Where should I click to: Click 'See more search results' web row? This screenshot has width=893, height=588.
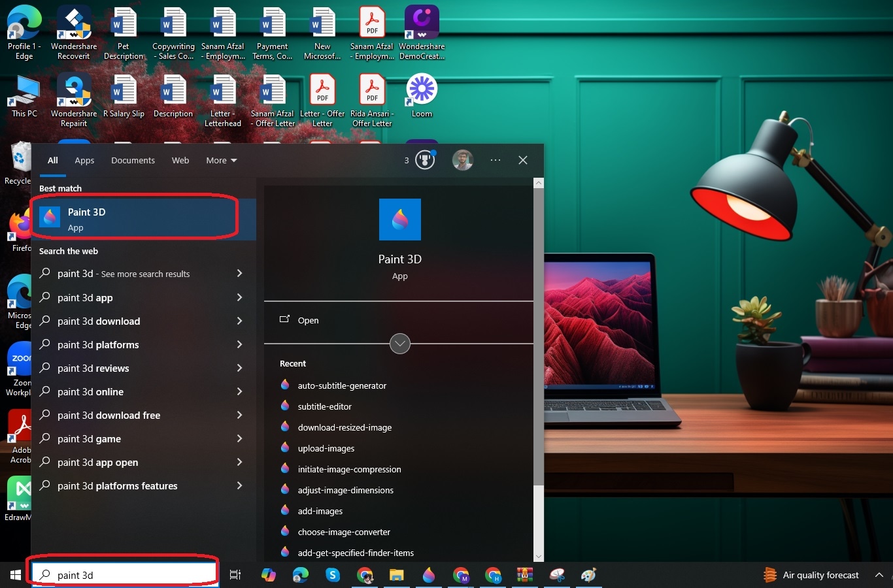[143, 274]
